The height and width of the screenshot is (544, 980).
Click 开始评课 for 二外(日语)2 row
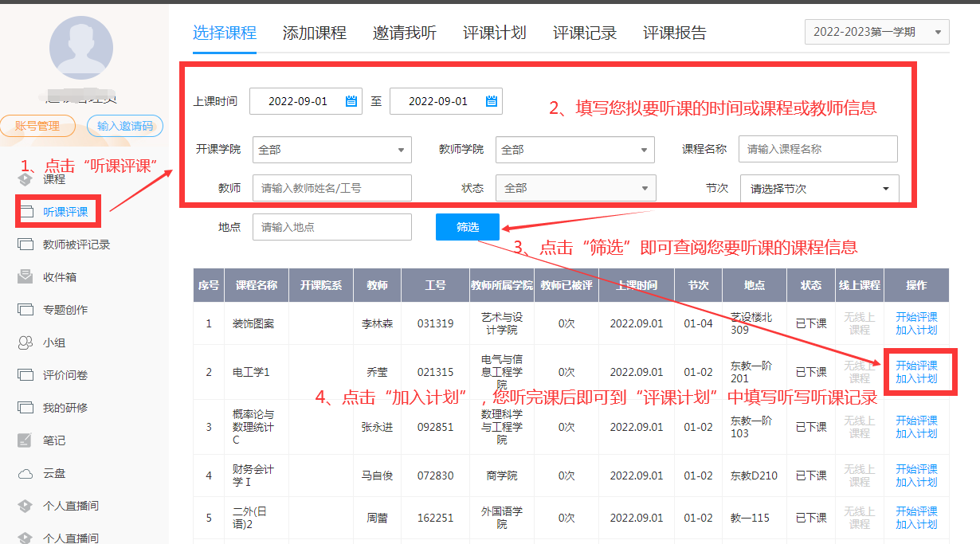click(x=916, y=511)
